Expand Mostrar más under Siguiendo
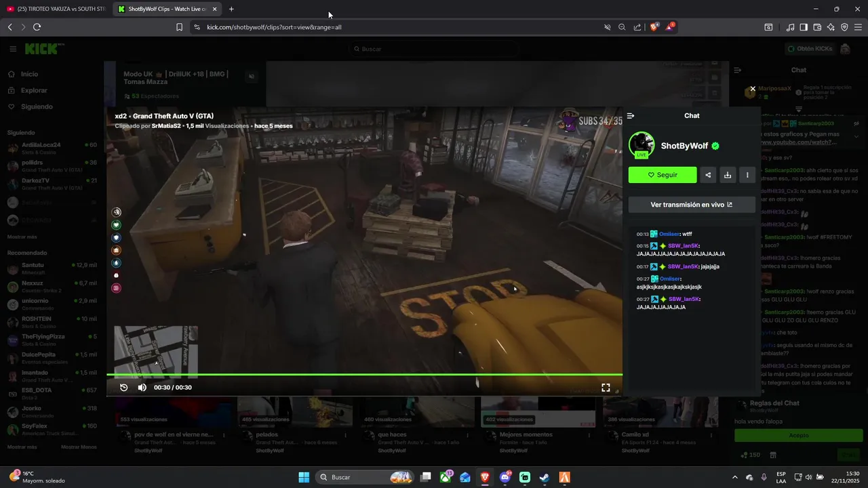Image resolution: width=868 pixels, height=488 pixels. (x=22, y=237)
